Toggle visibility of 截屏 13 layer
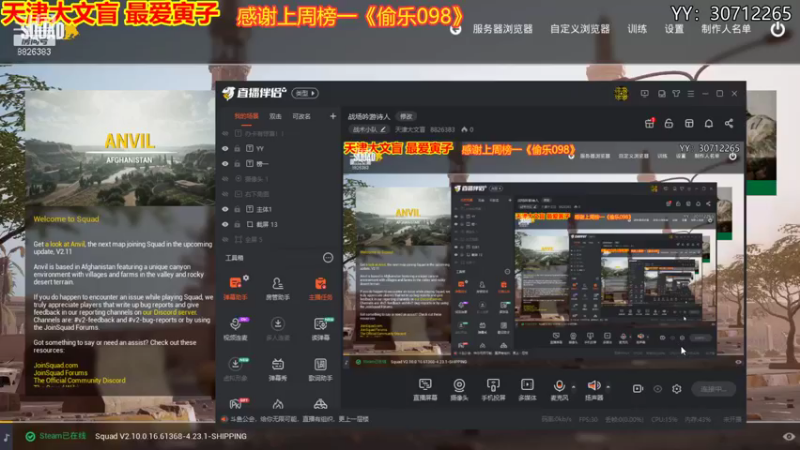This screenshot has height=450, width=800. tap(225, 224)
